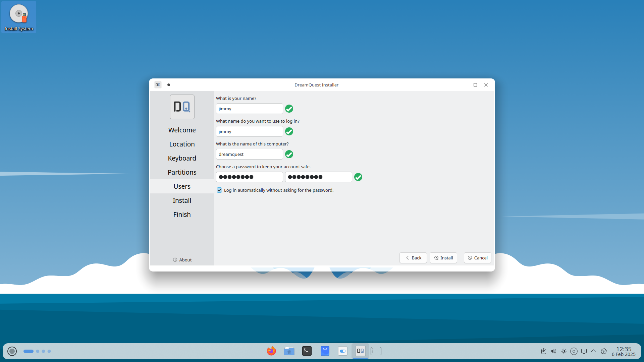Open the application launcher menu button
The height and width of the screenshot is (362, 644).
point(12,351)
